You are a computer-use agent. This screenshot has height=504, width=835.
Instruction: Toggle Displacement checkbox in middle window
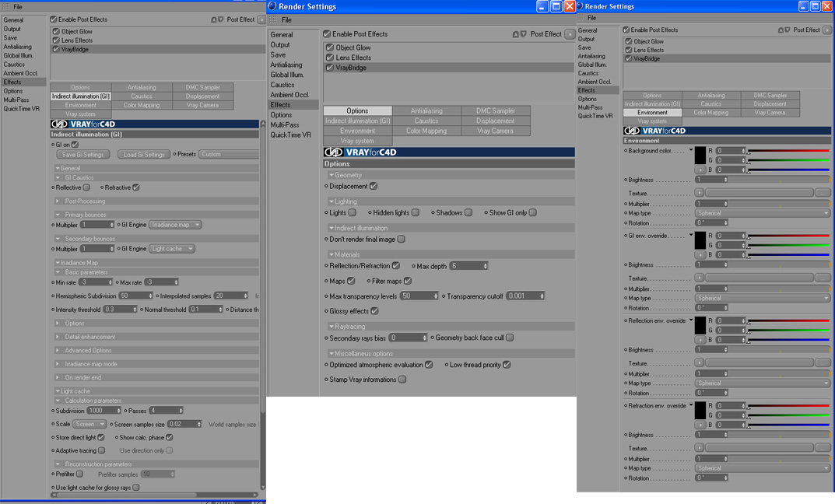pos(374,186)
